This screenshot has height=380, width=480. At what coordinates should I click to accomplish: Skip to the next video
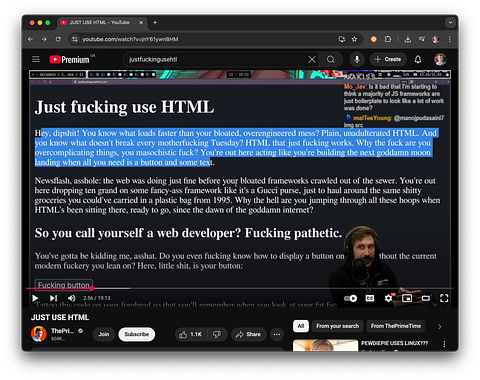53,298
